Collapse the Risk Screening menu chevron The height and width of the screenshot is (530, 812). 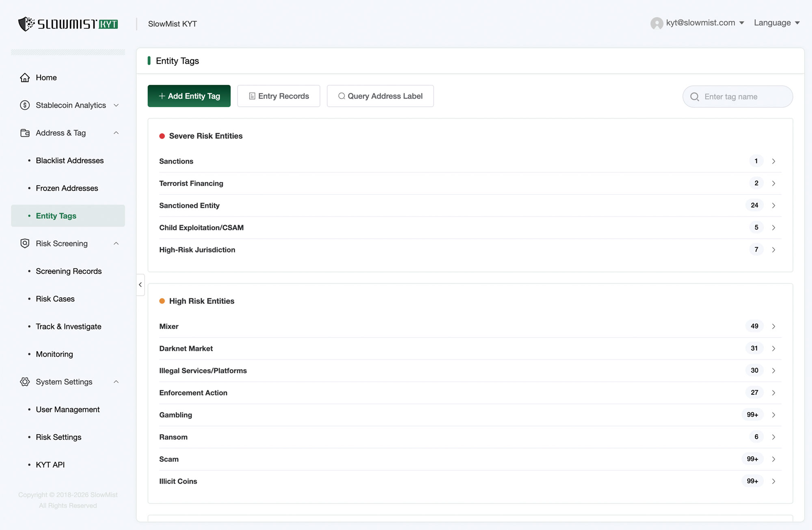tap(116, 243)
